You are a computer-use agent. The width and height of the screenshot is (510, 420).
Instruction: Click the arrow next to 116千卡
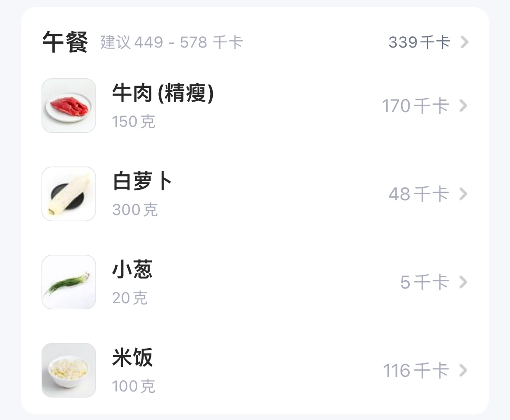(x=463, y=370)
